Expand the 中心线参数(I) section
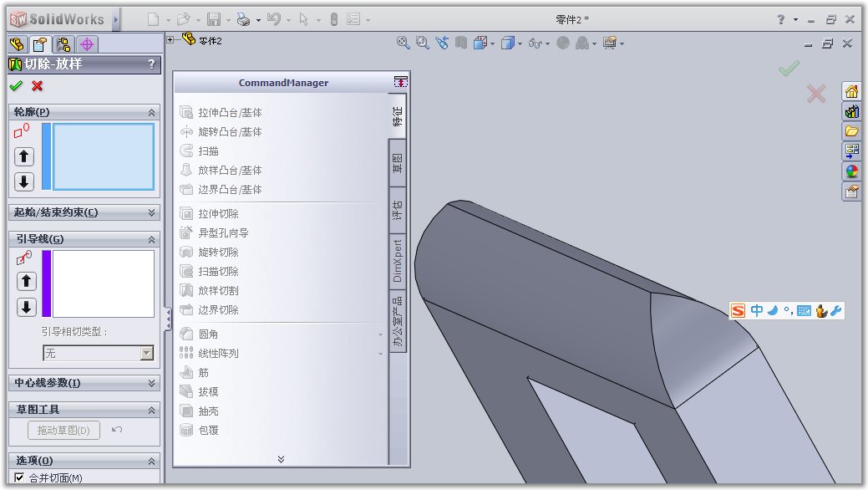The height and width of the screenshot is (490, 868). click(x=152, y=383)
